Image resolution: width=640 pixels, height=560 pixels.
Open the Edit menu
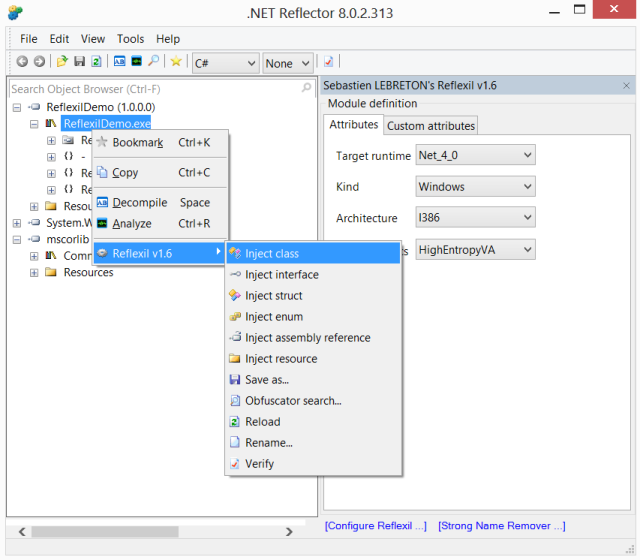[59, 39]
